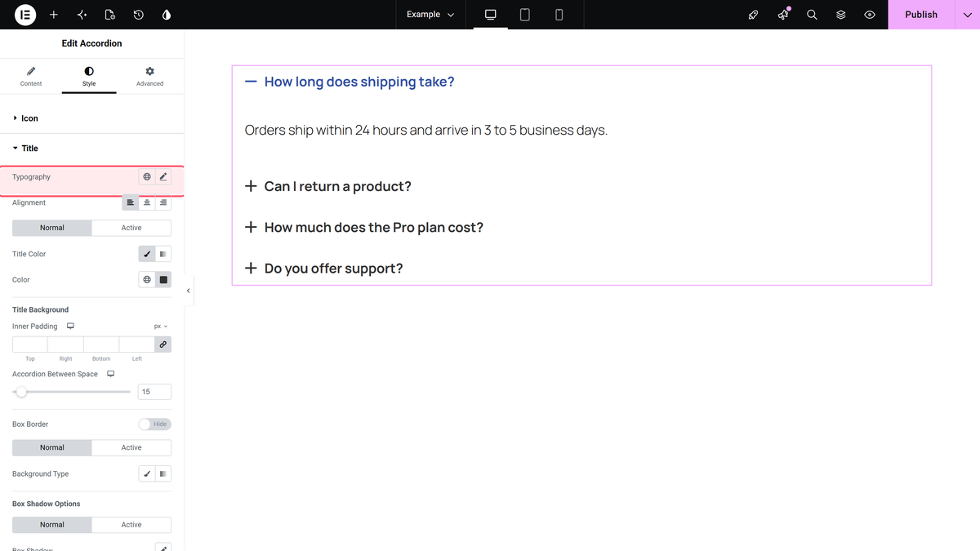Change the px unit dropdown
Viewport: 980px width, 551px height.
tap(161, 327)
